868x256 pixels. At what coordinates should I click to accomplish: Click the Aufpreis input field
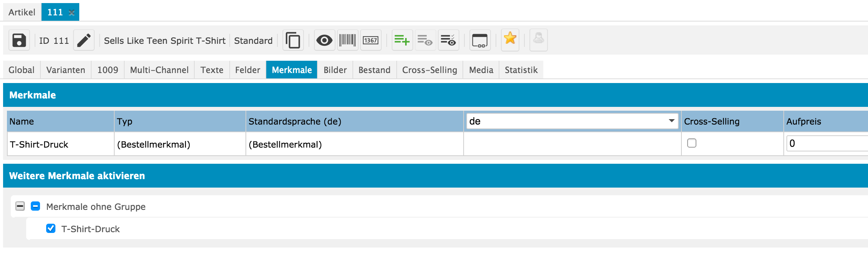click(827, 144)
